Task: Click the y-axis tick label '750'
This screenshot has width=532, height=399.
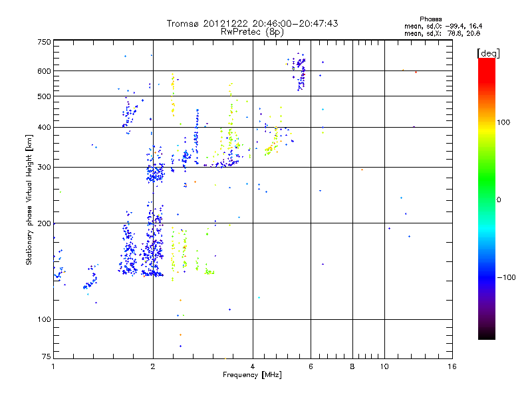Action: pos(44,42)
